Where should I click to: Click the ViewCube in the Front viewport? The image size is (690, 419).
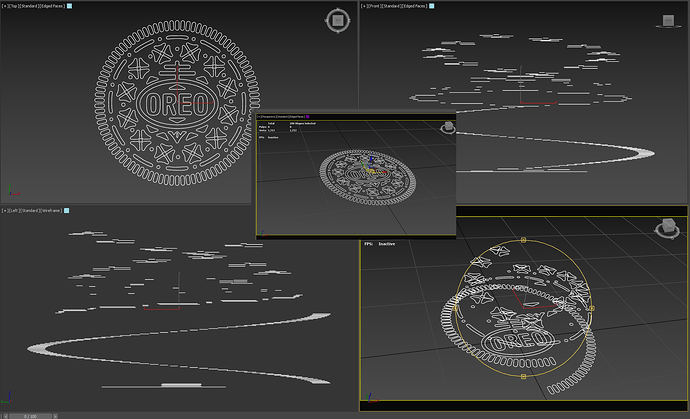[x=668, y=21]
